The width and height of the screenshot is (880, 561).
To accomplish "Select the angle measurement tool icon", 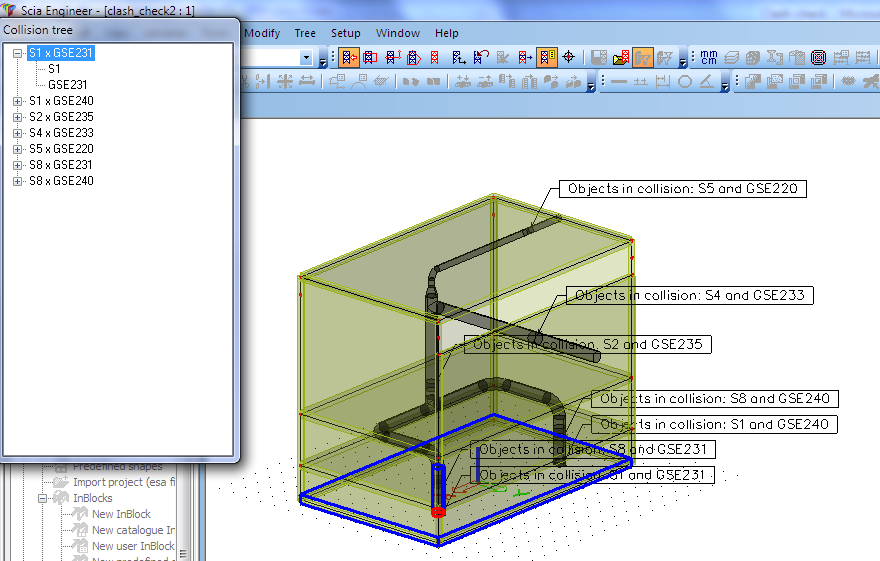I will click(x=707, y=82).
